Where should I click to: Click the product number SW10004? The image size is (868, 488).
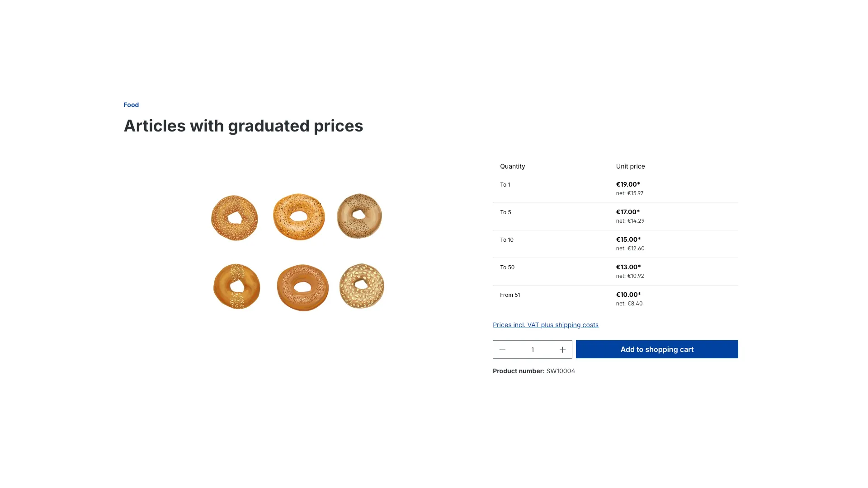point(561,371)
